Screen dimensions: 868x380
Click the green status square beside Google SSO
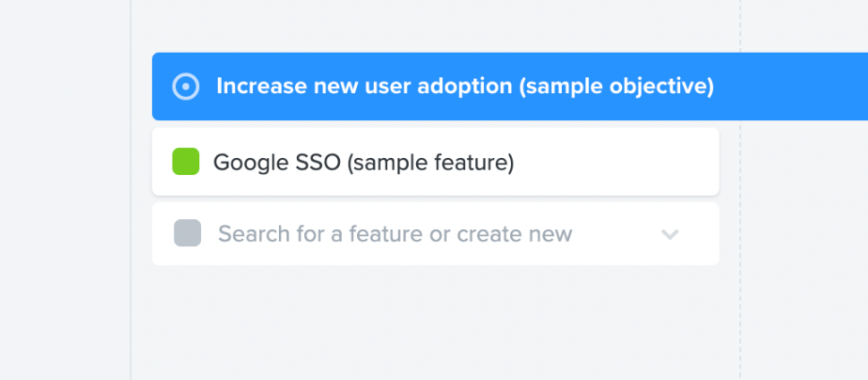[186, 162]
